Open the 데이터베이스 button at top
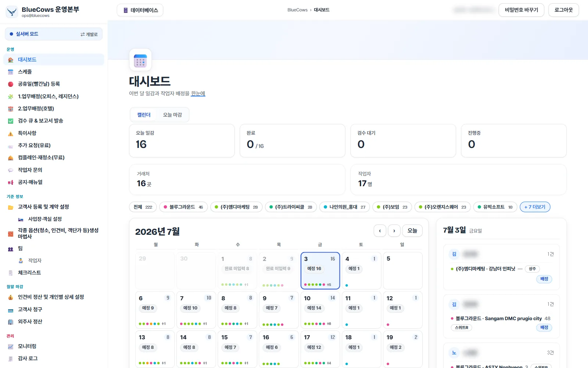Viewport: 588px width, 368px height. (140, 10)
